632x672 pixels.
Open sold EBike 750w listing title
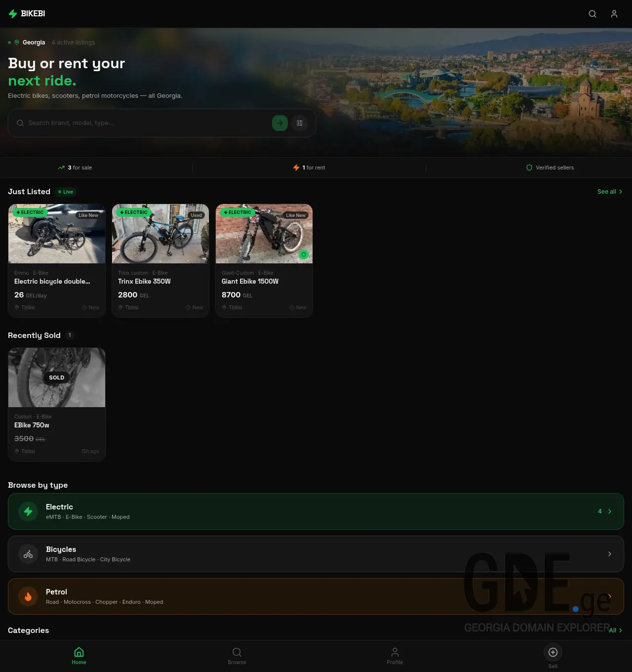pos(32,425)
